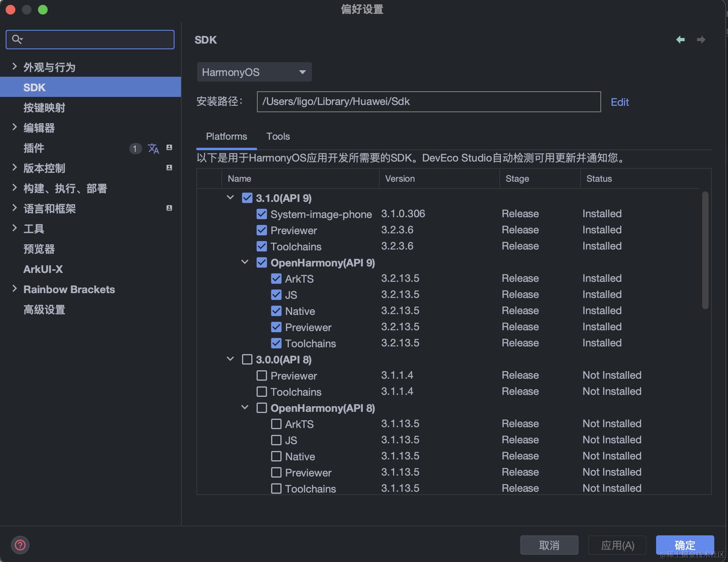This screenshot has width=728, height=562.
Task: Click the translation icon beside 插件
Action: (x=154, y=148)
